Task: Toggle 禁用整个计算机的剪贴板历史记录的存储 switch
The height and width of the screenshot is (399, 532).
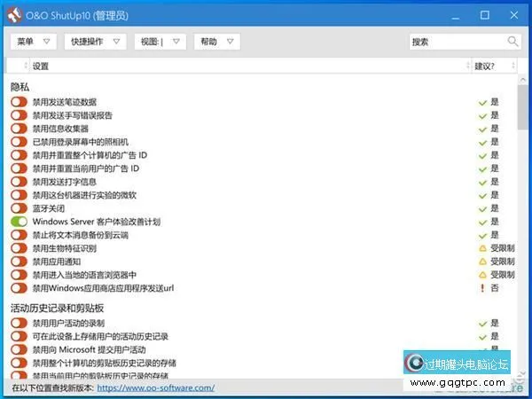Action: pyautogui.click(x=19, y=363)
